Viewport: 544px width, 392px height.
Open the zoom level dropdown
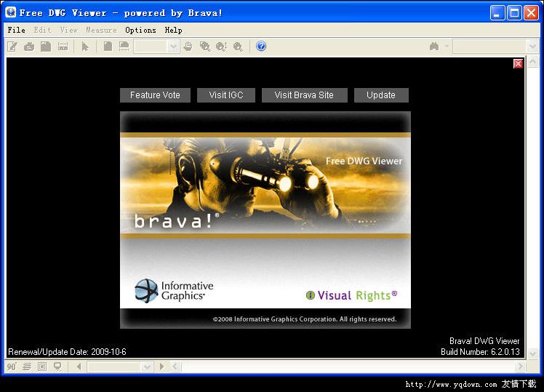pyautogui.click(x=173, y=47)
